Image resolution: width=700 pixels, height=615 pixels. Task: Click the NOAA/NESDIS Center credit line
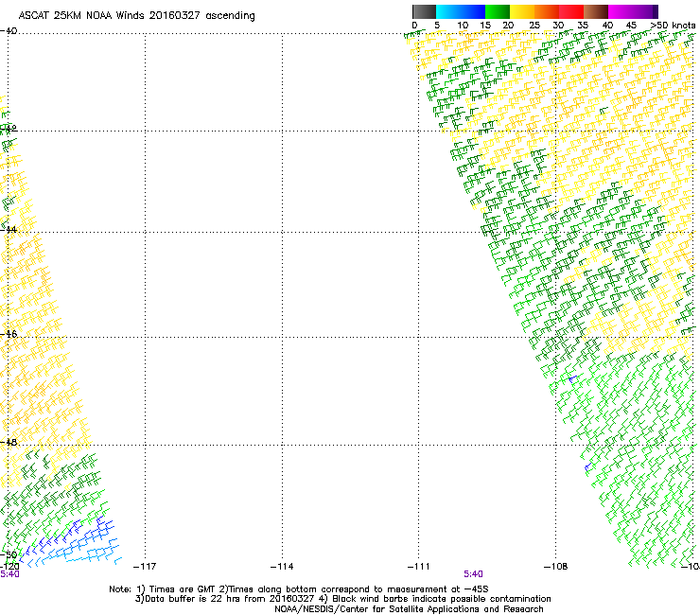(409, 609)
